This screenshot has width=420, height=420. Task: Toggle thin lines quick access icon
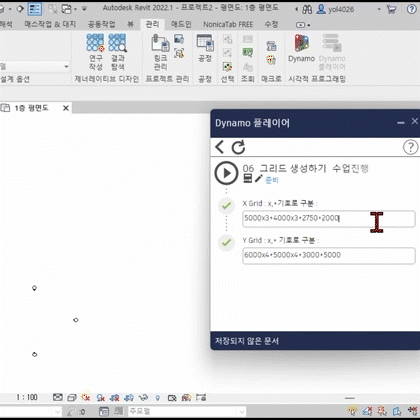pyautogui.click(x=35, y=9)
